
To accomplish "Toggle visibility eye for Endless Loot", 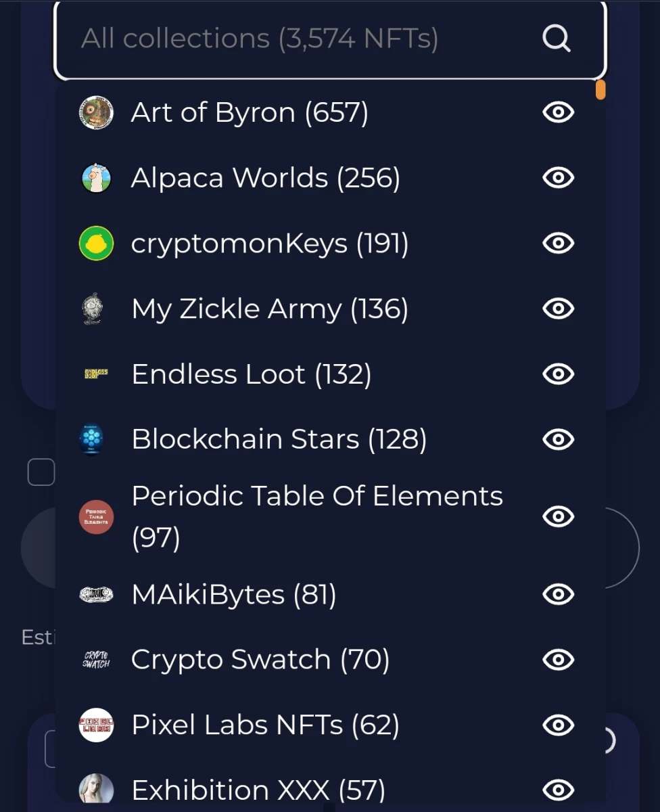I will pyautogui.click(x=559, y=374).
